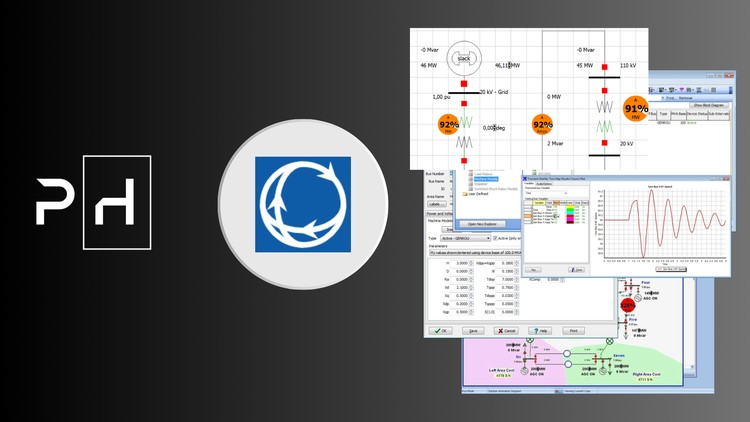Image resolution: width=750 pixels, height=422 pixels.
Task: Click the generator symbol under bus Seven
Action: coord(603,371)
